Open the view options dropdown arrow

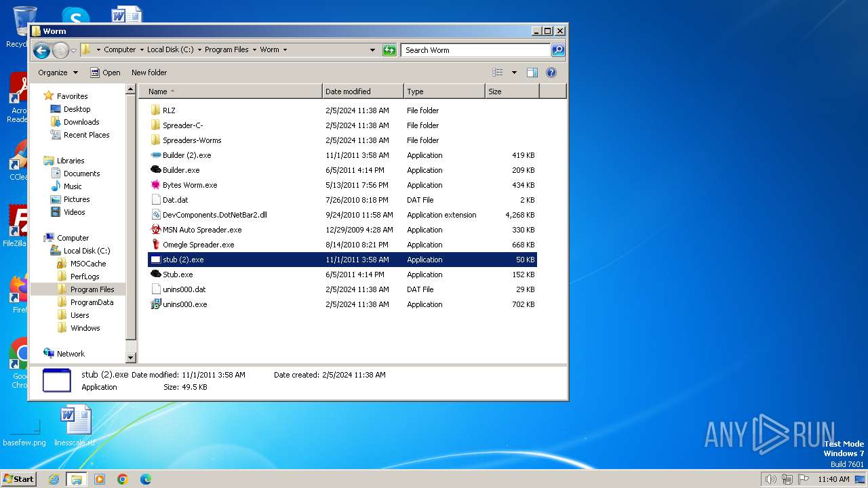(514, 73)
